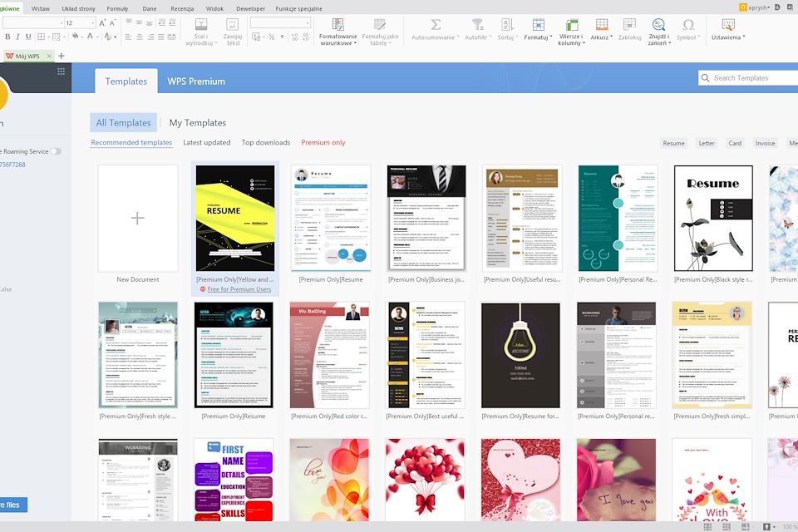
Task: Expand the Formatuj dropdown arrow
Action: point(550,37)
